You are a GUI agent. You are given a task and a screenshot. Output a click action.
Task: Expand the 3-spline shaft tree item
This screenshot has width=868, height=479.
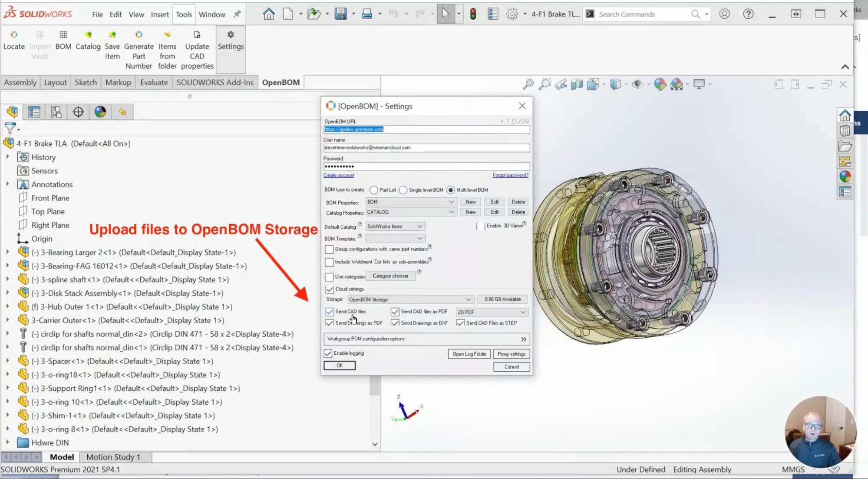coord(7,279)
